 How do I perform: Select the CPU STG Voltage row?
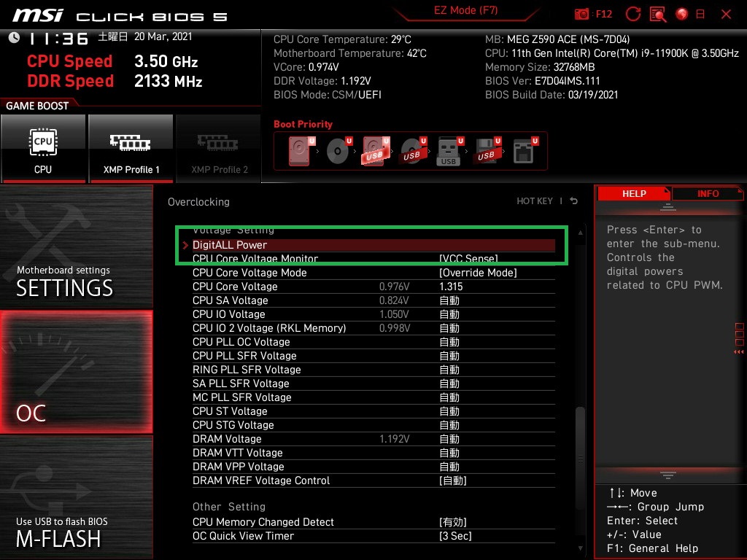[373, 425]
